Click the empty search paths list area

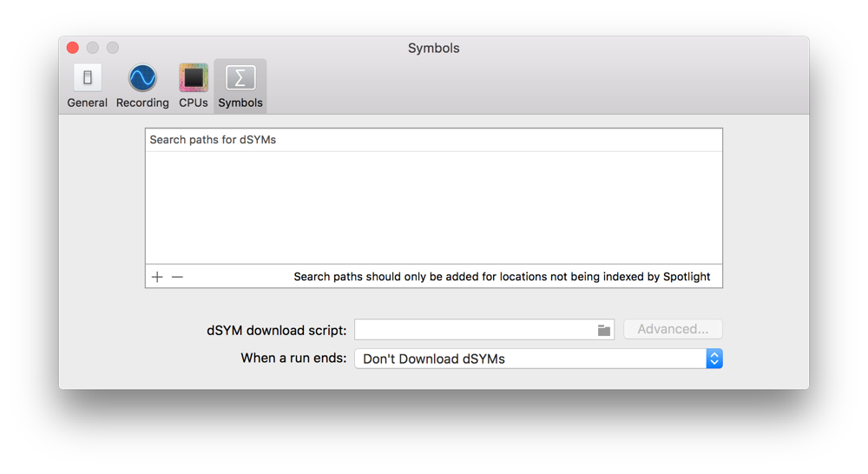pos(434,208)
